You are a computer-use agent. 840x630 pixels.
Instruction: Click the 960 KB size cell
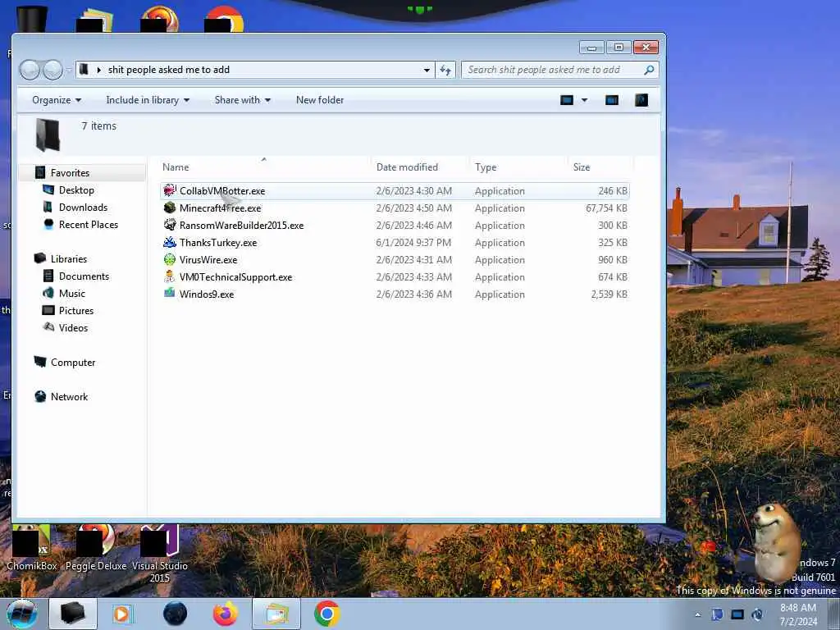(x=613, y=259)
